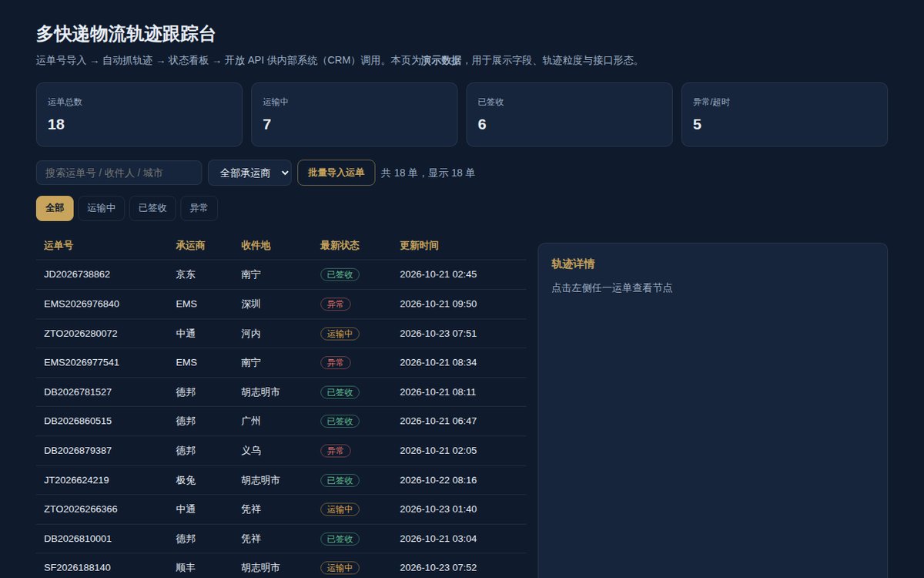Click the 承运商 column header
The width and height of the screenshot is (924, 578).
(190, 245)
